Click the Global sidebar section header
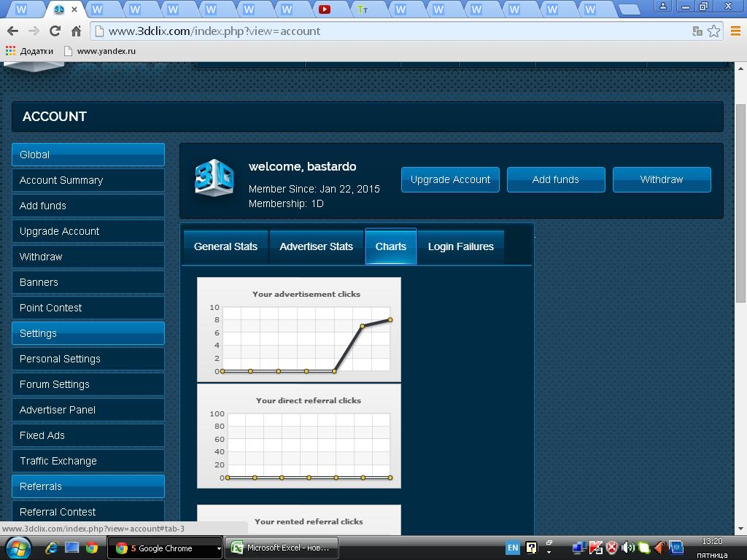This screenshot has width=747, height=560. pyautogui.click(x=88, y=155)
